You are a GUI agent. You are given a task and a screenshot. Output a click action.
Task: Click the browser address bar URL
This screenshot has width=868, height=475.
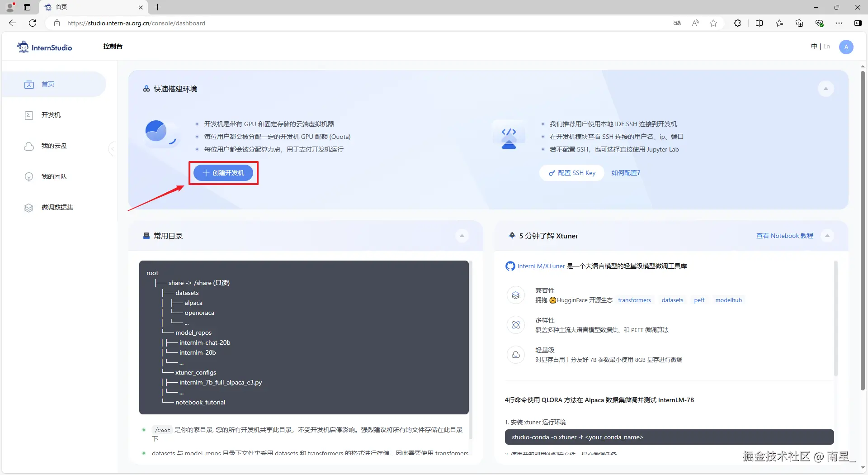(136, 23)
